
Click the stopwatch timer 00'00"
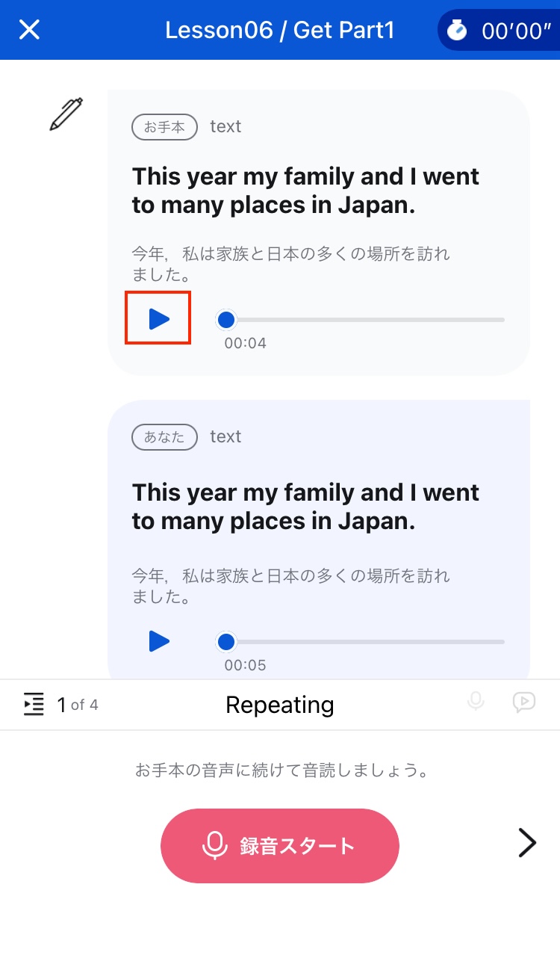pos(499,31)
